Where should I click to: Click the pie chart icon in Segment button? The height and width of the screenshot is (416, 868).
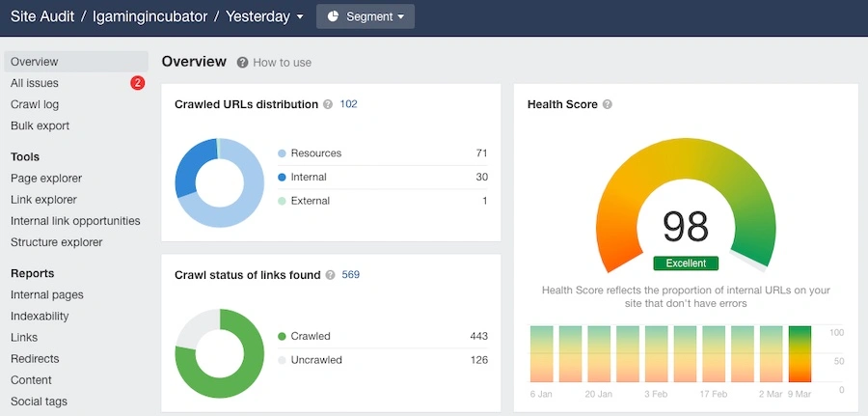334,16
